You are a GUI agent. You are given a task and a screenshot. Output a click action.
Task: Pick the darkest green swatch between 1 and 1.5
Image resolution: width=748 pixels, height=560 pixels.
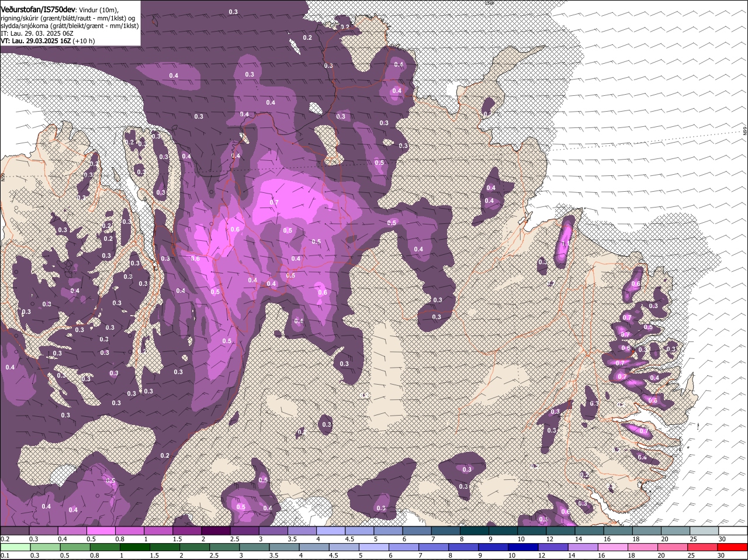134,547
